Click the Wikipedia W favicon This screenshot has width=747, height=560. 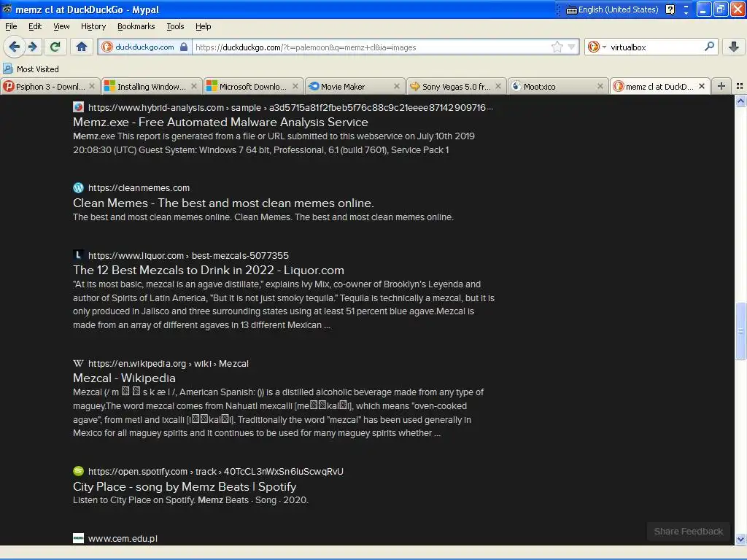pyautogui.click(x=79, y=363)
